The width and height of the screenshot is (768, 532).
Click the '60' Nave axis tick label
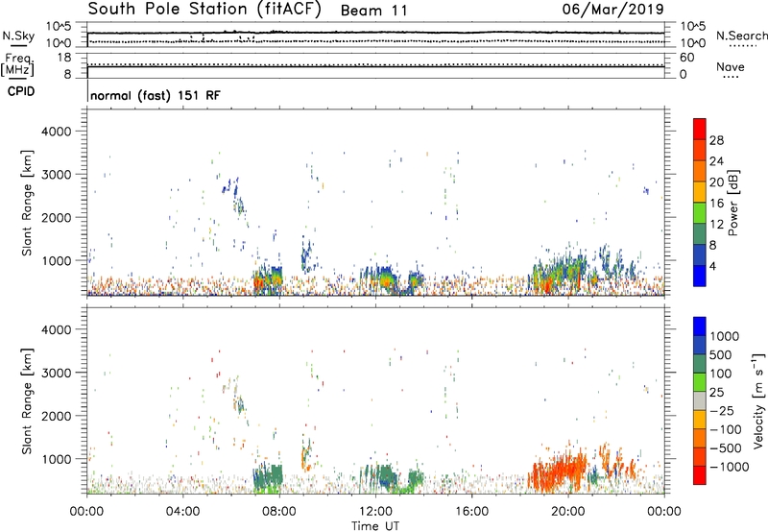click(686, 58)
